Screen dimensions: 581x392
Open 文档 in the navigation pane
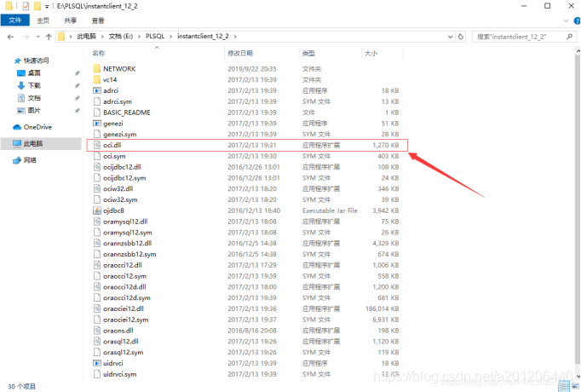pyautogui.click(x=34, y=98)
